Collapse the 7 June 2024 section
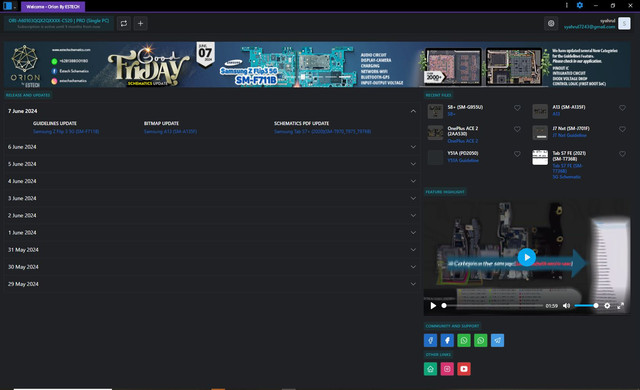 click(x=413, y=111)
